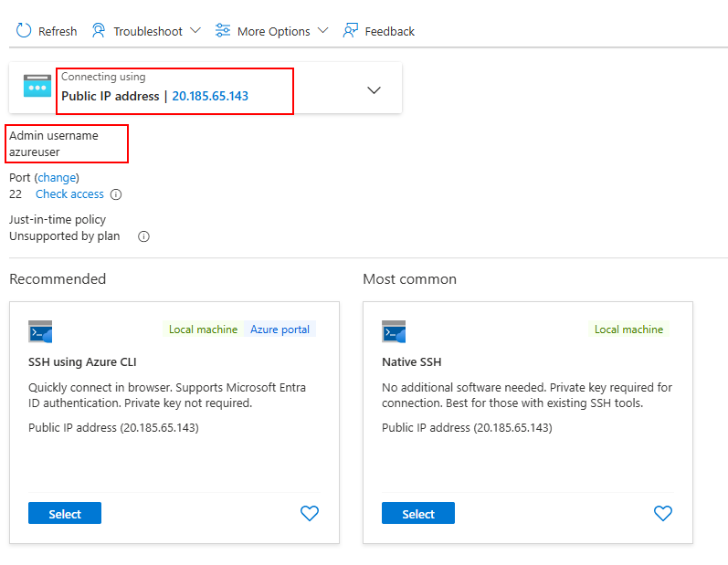Screen dimensions: 728x565
Task: Click the Recommended section heading
Action: point(58,278)
